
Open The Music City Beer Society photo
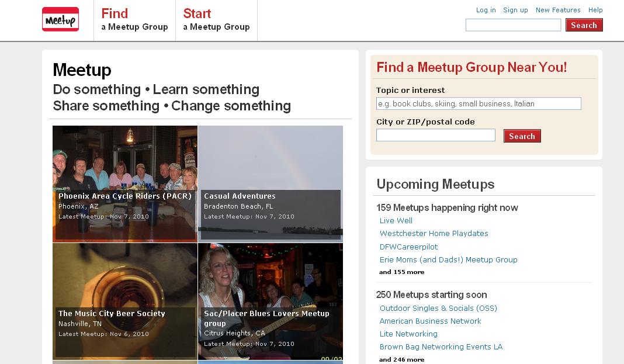point(125,301)
